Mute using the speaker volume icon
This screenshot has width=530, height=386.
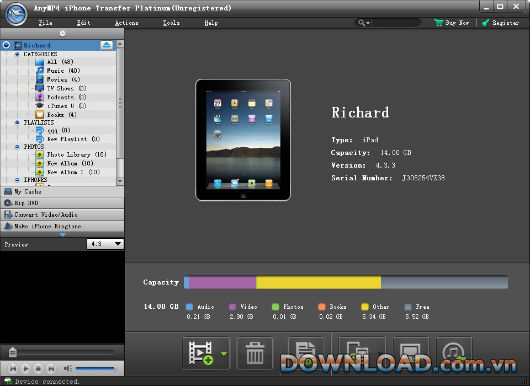[x=68, y=368]
